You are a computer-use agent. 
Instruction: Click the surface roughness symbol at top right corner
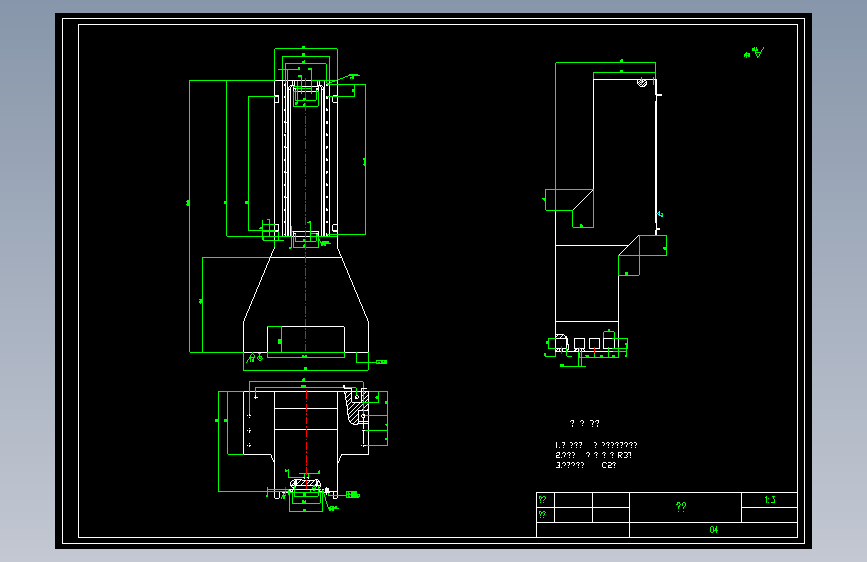pyautogui.click(x=755, y=53)
